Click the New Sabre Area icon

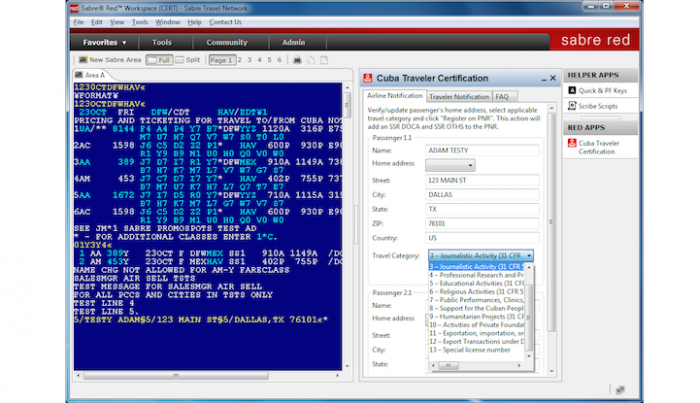click(82, 60)
